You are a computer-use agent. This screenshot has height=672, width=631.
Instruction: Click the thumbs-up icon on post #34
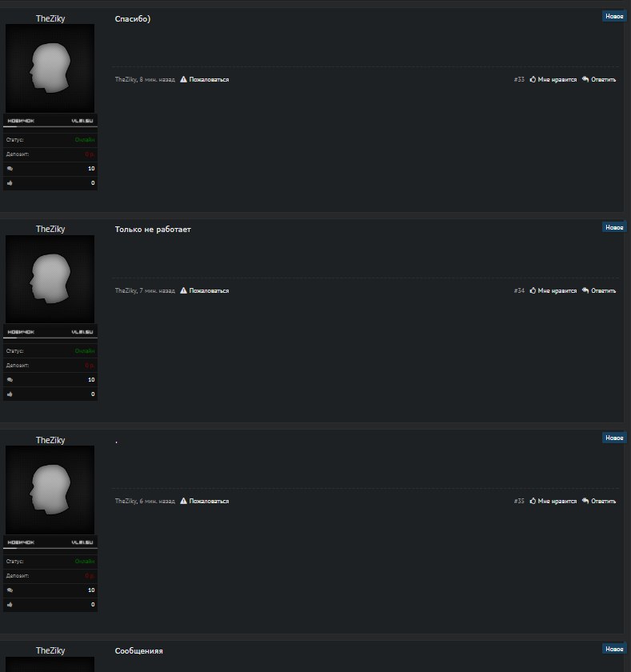[533, 290]
